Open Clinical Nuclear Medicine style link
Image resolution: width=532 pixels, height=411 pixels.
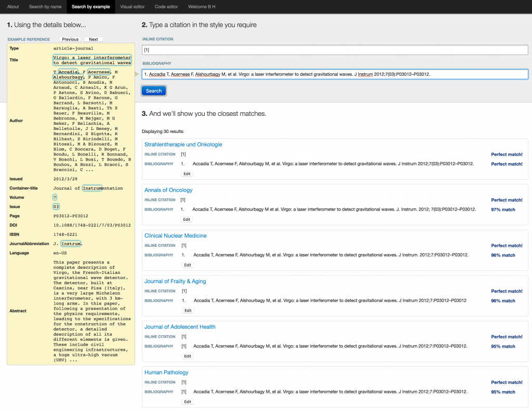pyautogui.click(x=176, y=235)
